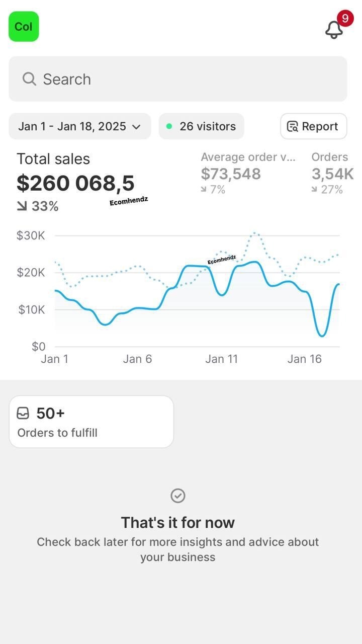Tap the orders inbox tray icon
This screenshot has width=362, height=644.
[23, 413]
